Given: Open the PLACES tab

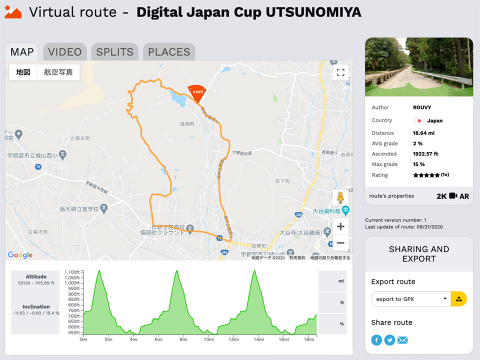Looking at the screenshot, I should point(169,52).
